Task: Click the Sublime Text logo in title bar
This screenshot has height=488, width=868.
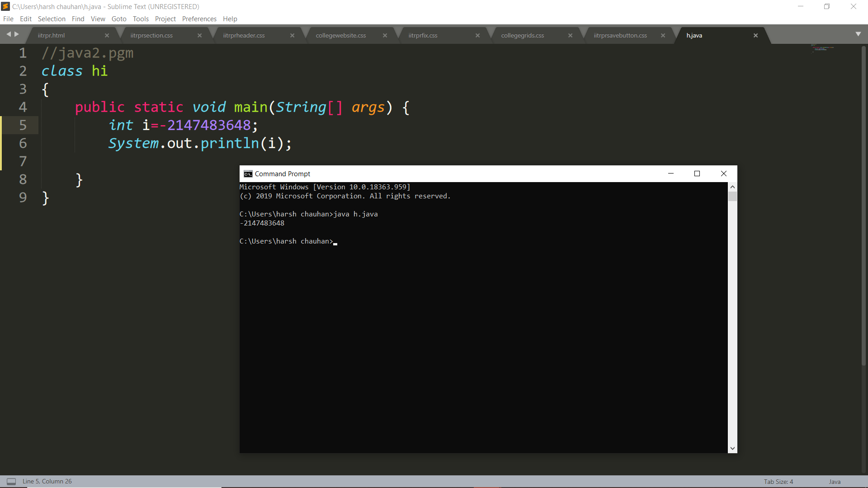Action: 6,6
